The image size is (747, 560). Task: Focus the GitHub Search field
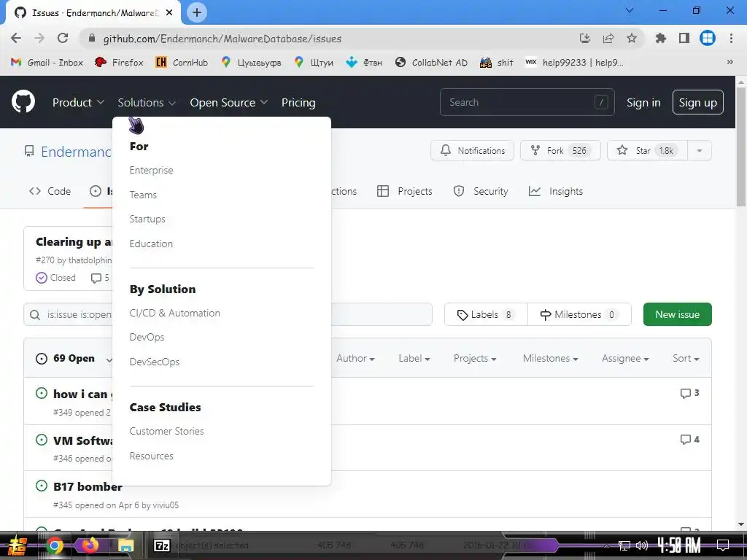tap(527, 102)
